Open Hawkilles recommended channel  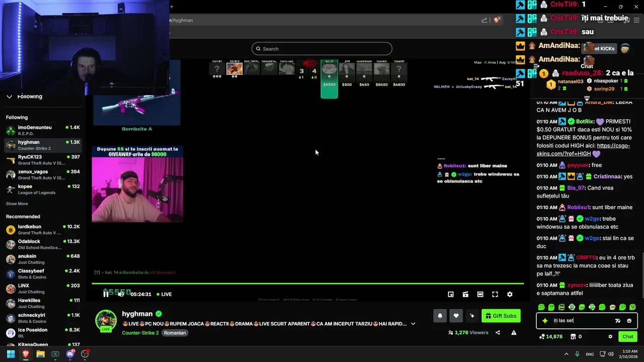43,303
